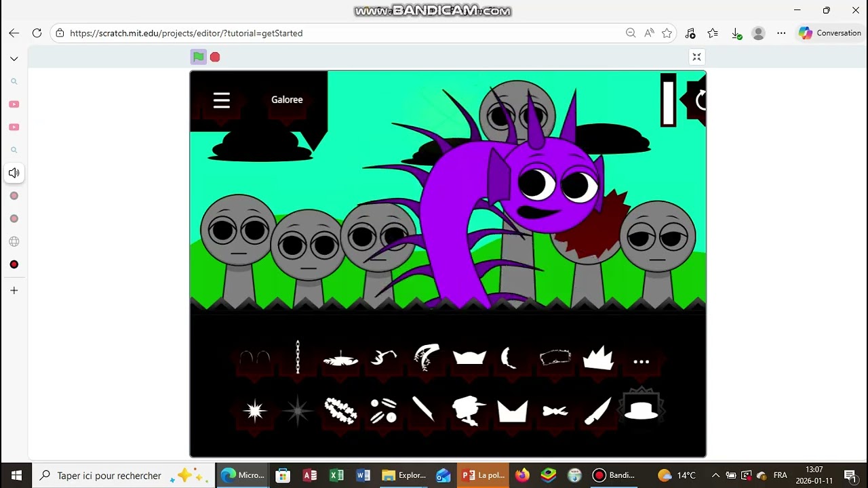The width and height of the screenshot is (868, 488).
Task: Open the Windows Start menu
Action: coord(16,475)
